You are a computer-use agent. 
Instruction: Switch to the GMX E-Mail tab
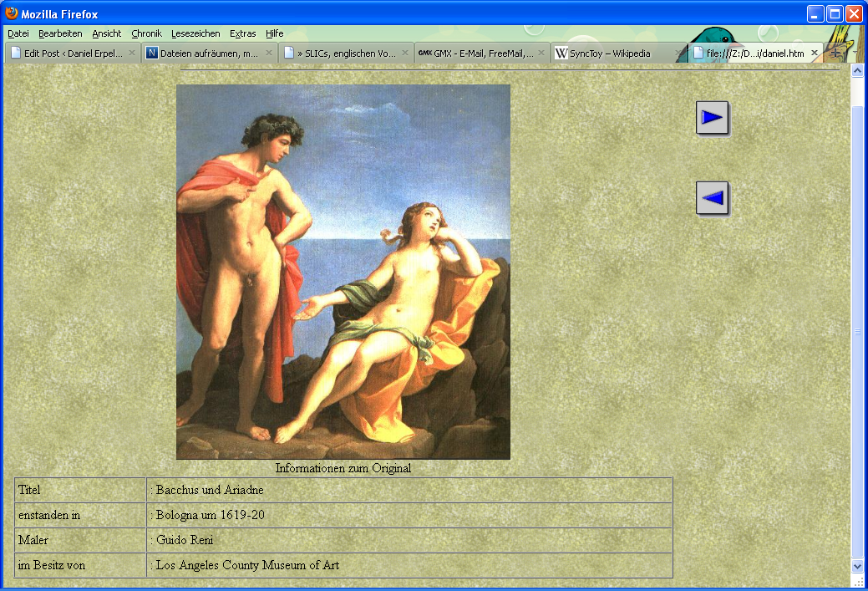(476, 53)
